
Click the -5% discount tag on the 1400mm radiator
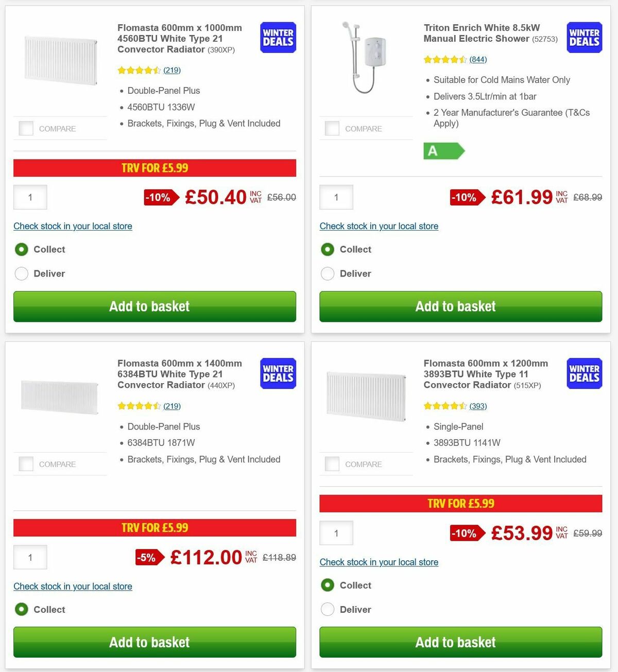pos(148,557)
